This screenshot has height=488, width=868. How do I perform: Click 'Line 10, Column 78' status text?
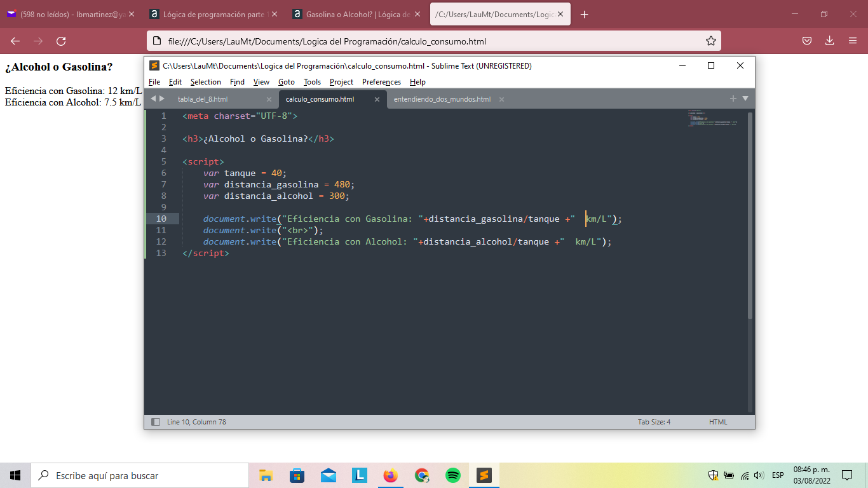click(x=196, y=422)
